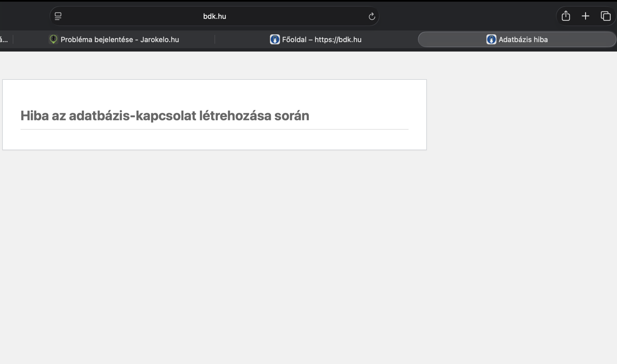Switch to Főoldal – https://bdk.hu tab
This screenshot has height=364, width=617.
coord(321,39)
